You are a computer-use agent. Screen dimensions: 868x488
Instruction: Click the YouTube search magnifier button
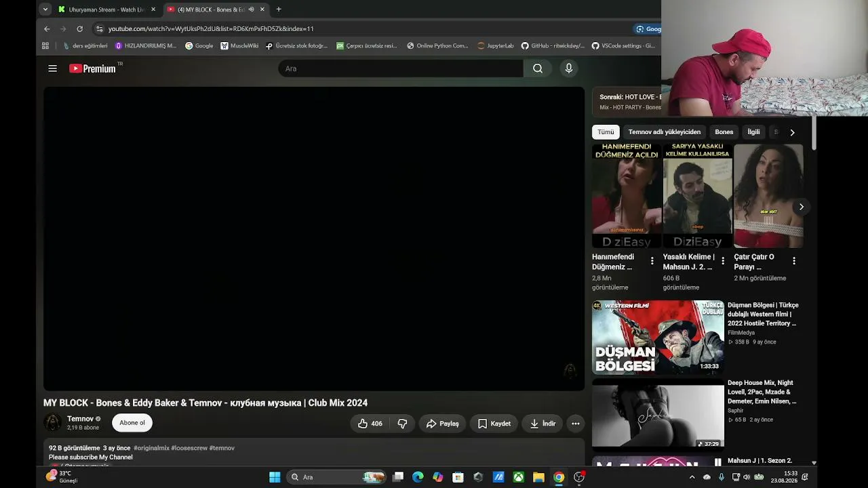(538, 68)
